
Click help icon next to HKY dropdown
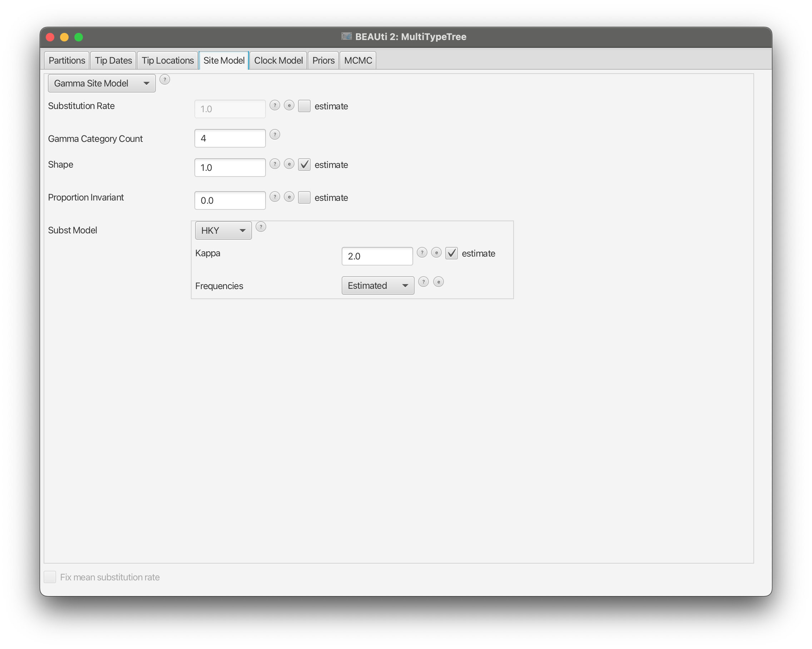(261, 227)
